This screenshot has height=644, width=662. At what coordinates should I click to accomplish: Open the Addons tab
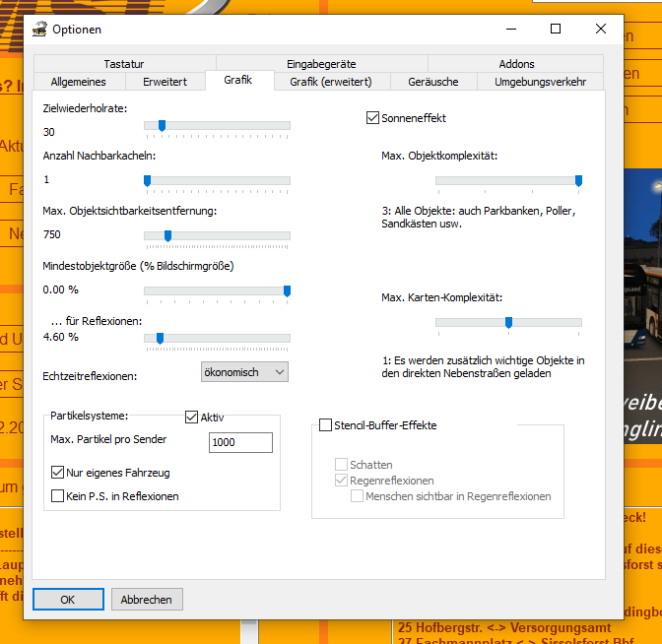click(516, 64)
